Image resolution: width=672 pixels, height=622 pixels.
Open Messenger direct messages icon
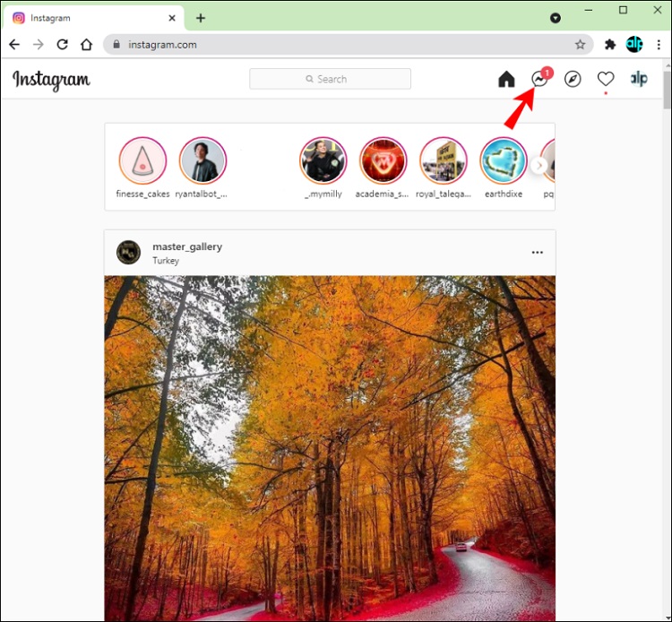coord(539,80)
